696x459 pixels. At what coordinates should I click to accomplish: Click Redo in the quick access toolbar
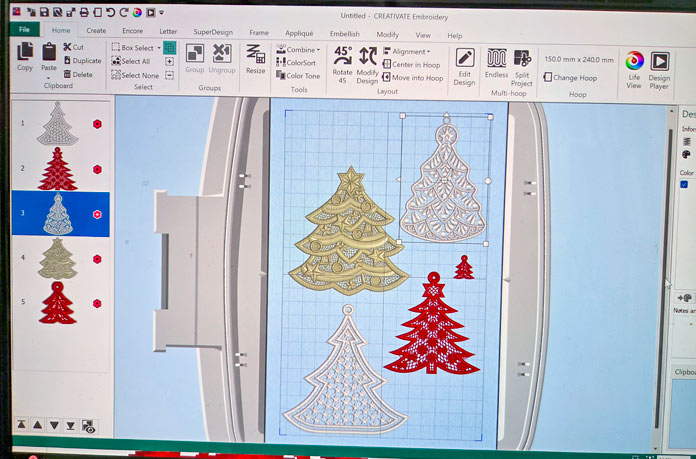coord(123,12)
